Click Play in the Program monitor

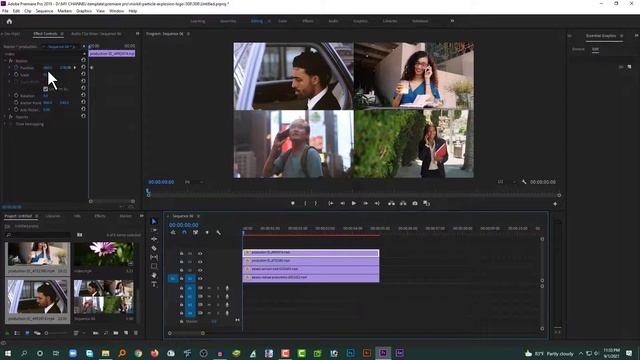[x=354, y=203]
